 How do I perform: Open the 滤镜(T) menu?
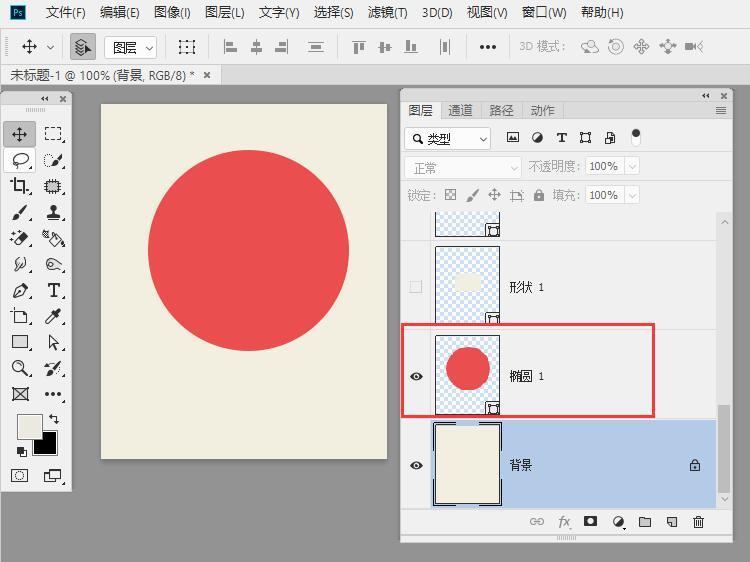[x=387, y=13]
